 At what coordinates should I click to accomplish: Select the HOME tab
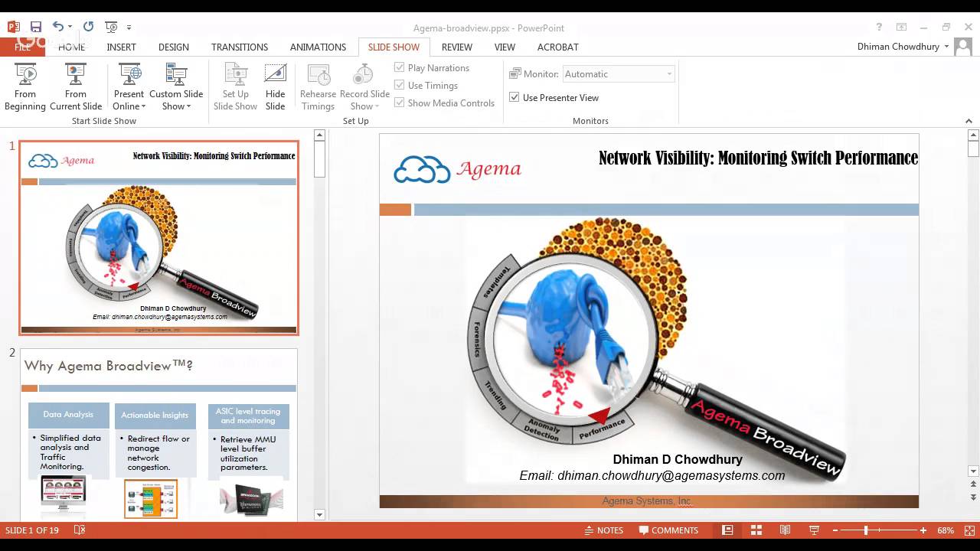(72, 47)
